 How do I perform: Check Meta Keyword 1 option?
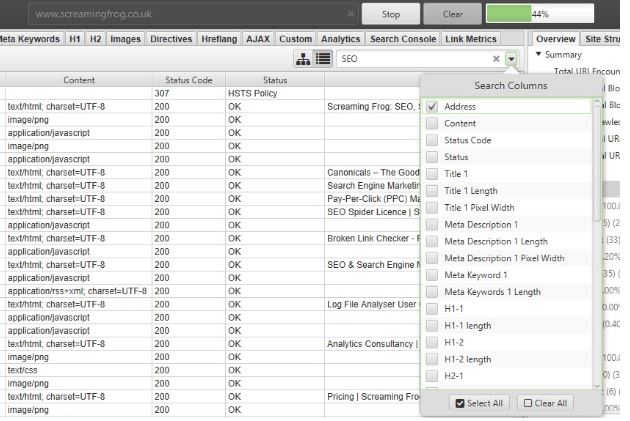(432, 275)
